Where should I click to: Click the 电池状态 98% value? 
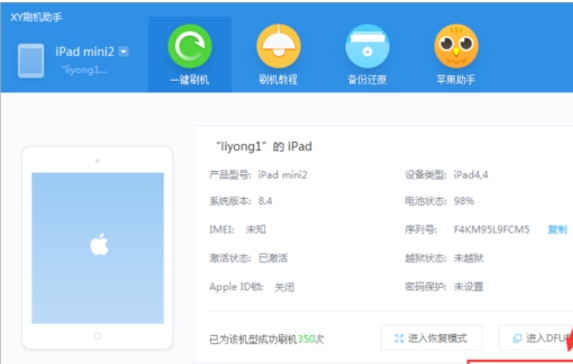[464, 201]
